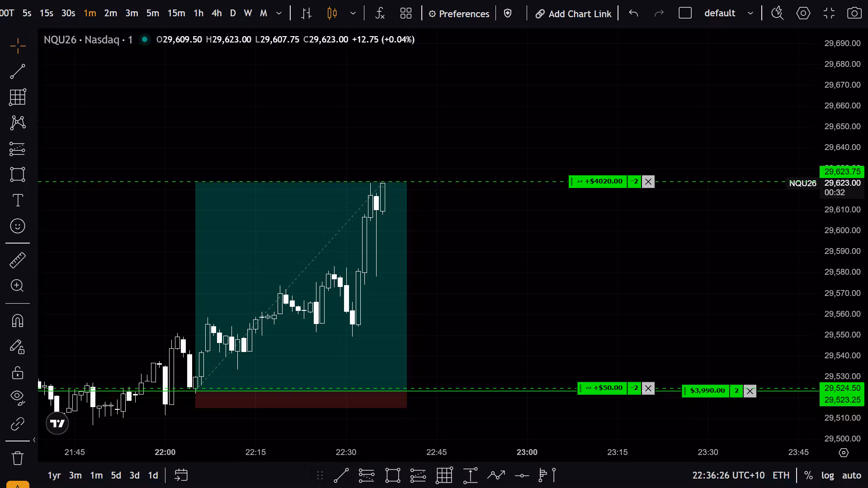868x488 pixels.
Task: Toggle stay-in-drawing-mode pencil lock icon
Action: [18, 347]
